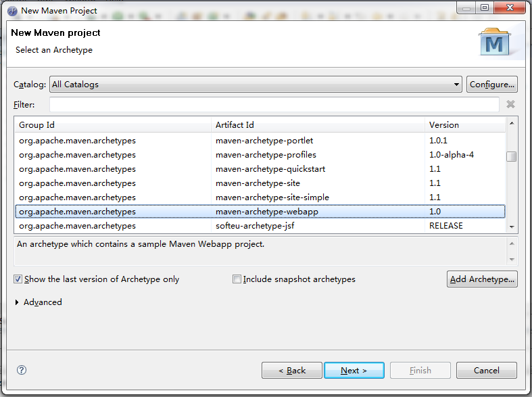Viewport: 532px width, 397px height.
Task: Select the softeu-archetype-jsf row
Action: (260, 226)
